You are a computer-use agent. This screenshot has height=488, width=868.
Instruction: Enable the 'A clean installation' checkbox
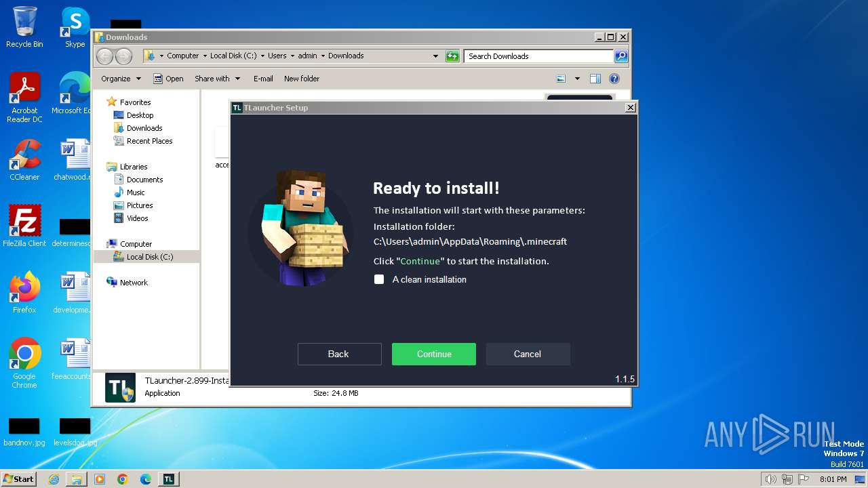pos(379,279)
